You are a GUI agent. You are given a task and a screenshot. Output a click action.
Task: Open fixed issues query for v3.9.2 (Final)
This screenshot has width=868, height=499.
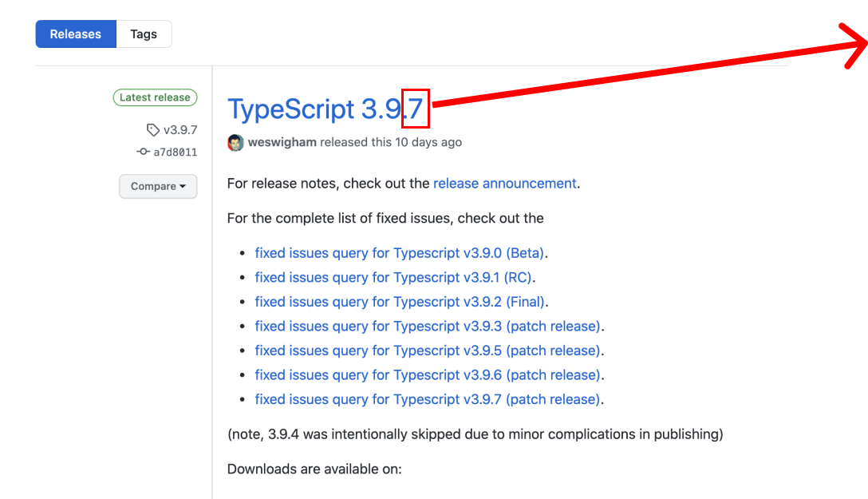(400, 302)
